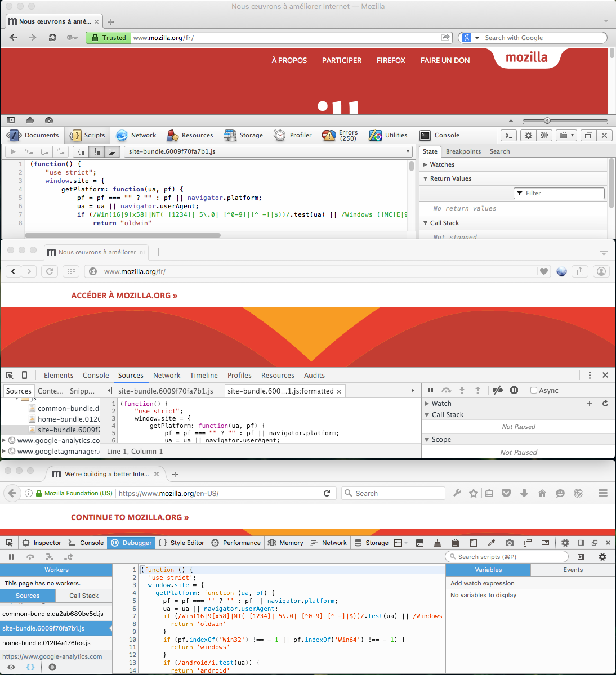Click the inspect element icon in Chrome DevTools
Image resolution: width=616 pixels, height=675 pixels.
[10, 376]
